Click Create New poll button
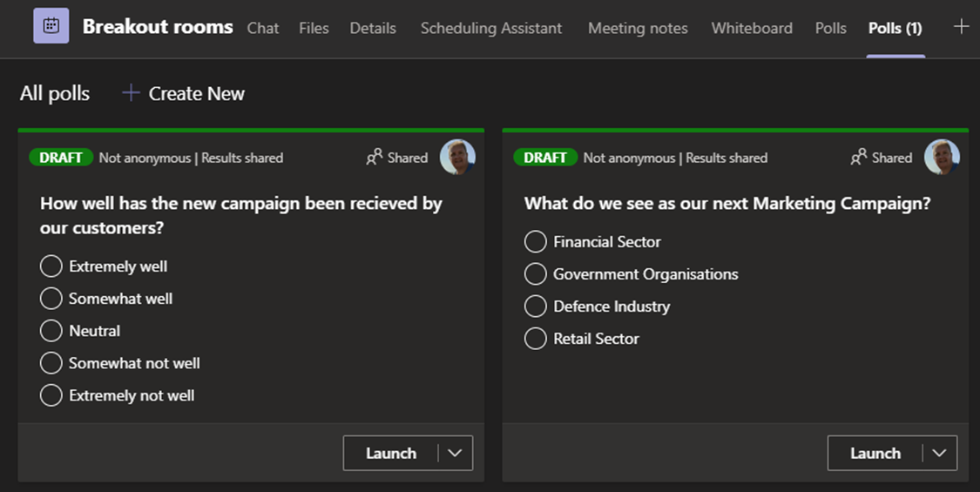Screen dimensions: 980x492 tap(183, 94)
